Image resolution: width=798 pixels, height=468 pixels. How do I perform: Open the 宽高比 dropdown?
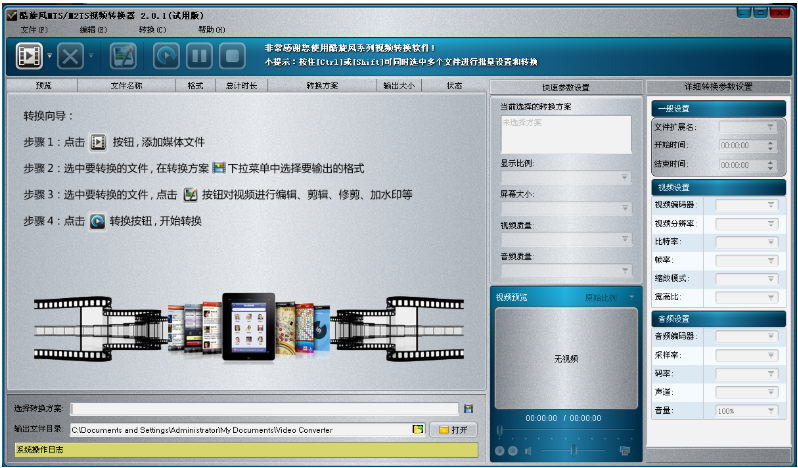point(747,297)
